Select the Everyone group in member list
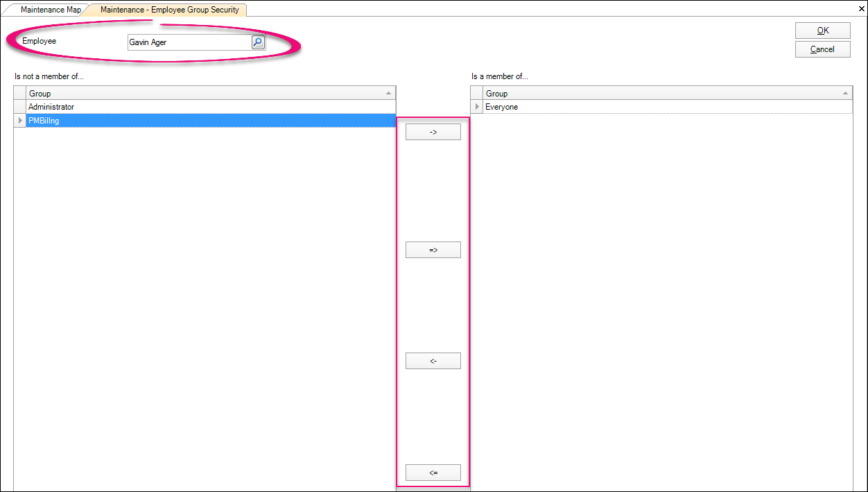Viewport: 868px width, 492px height. pyautogui.click(x=666, y=107)
